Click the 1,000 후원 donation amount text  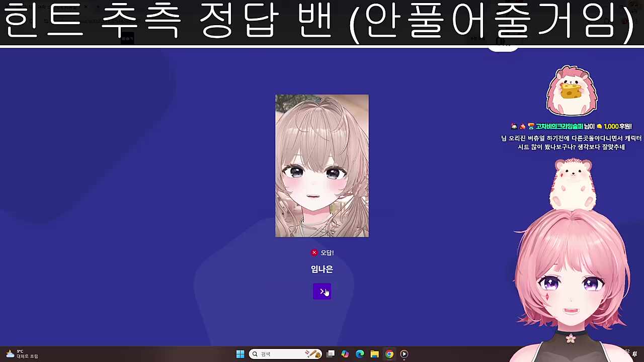click(x=617, y=127)
